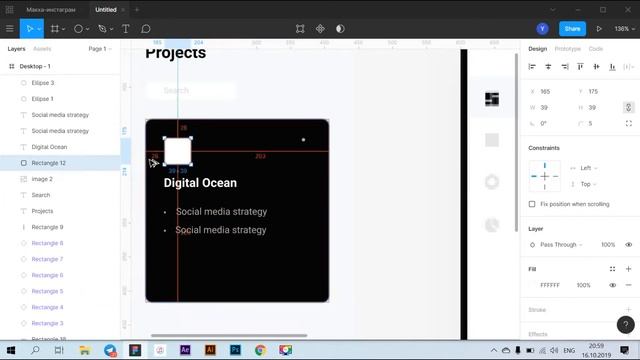Image resolution: width=640 pixels, height=360 pixels.
Task: Align selection to left edge
Action: coord(532,67)
